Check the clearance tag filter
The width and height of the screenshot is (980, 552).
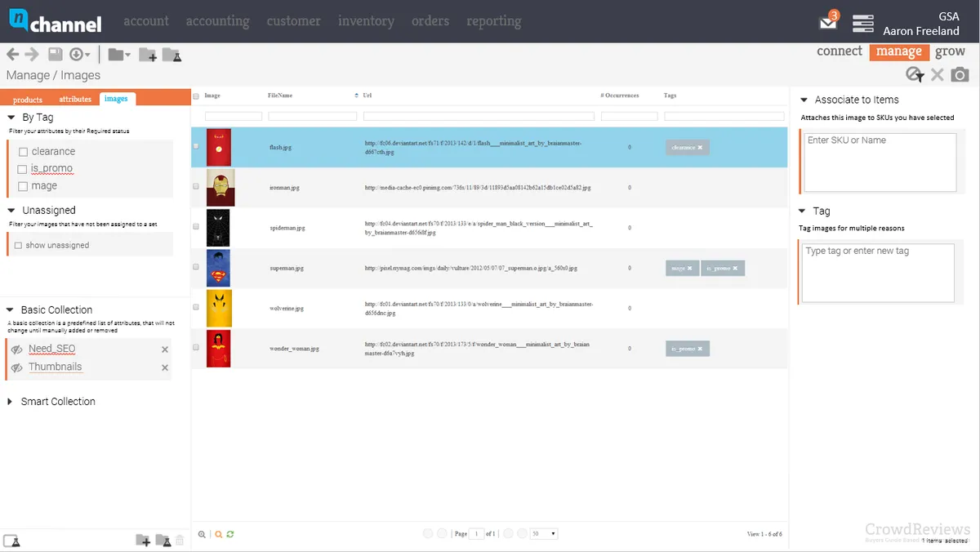pos(23,152)
